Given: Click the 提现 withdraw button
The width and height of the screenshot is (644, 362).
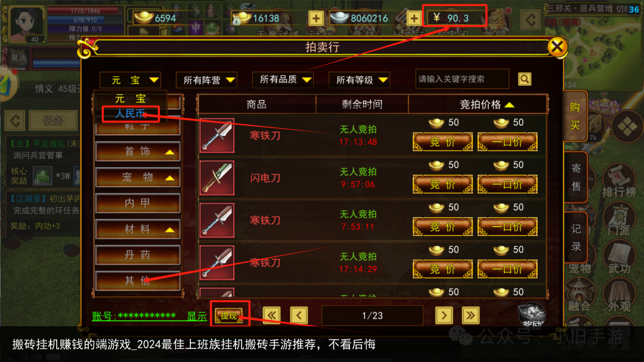Looking at the screenshot, I should (229, 315).
